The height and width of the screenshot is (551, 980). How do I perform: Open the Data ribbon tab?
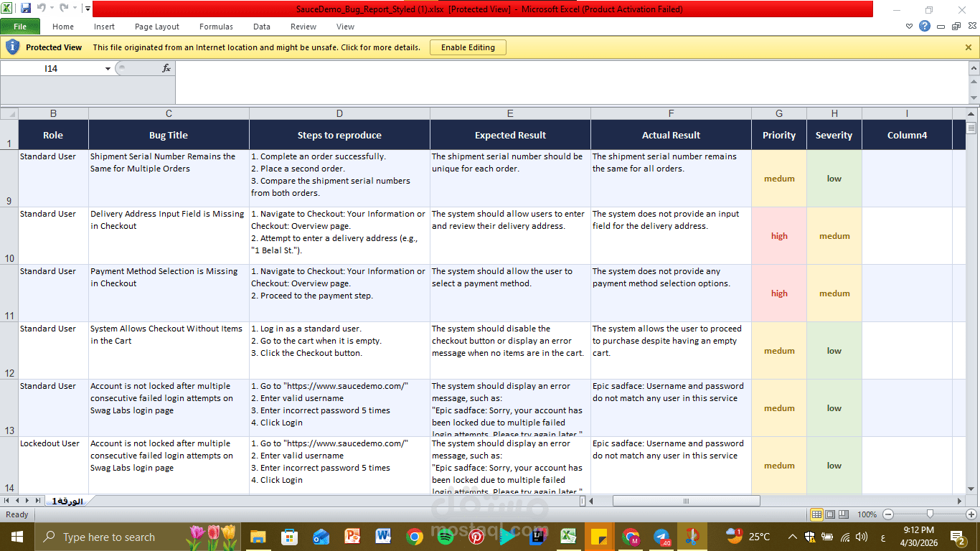(262, 27)
